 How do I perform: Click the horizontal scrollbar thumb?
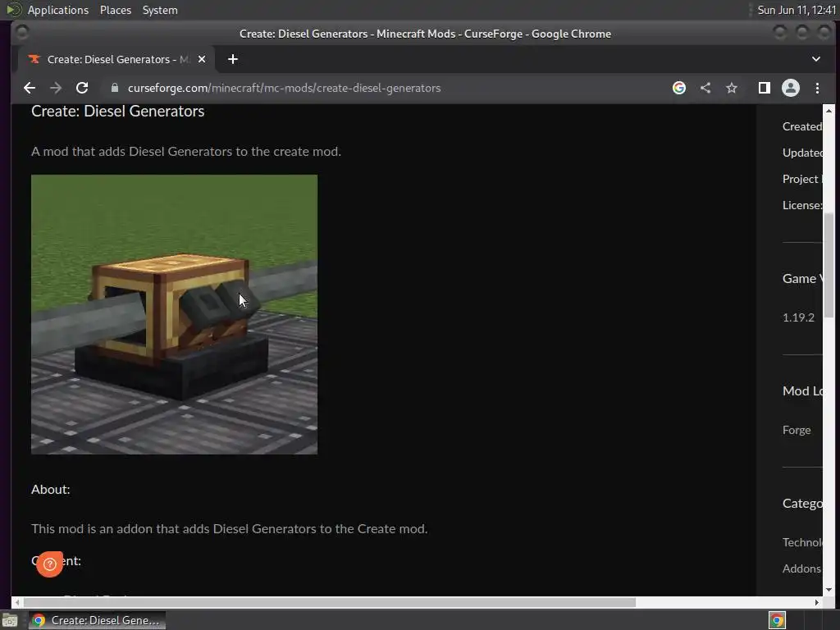coord(330,602)
